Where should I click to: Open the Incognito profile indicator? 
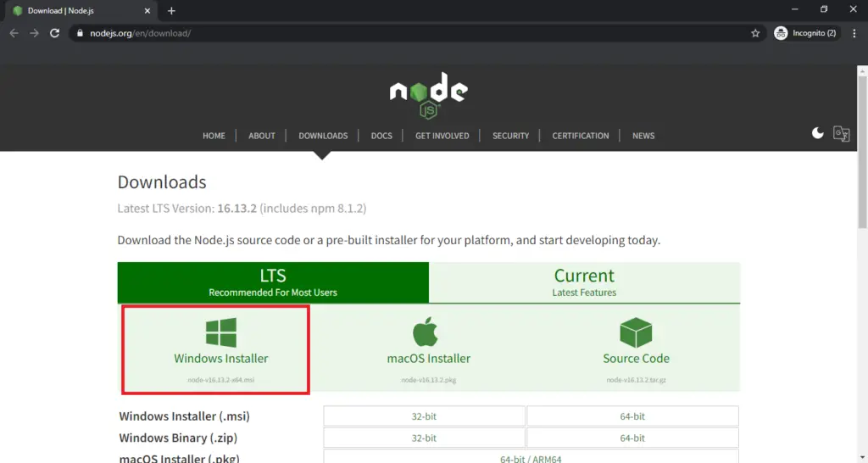[x=805, y=33]
